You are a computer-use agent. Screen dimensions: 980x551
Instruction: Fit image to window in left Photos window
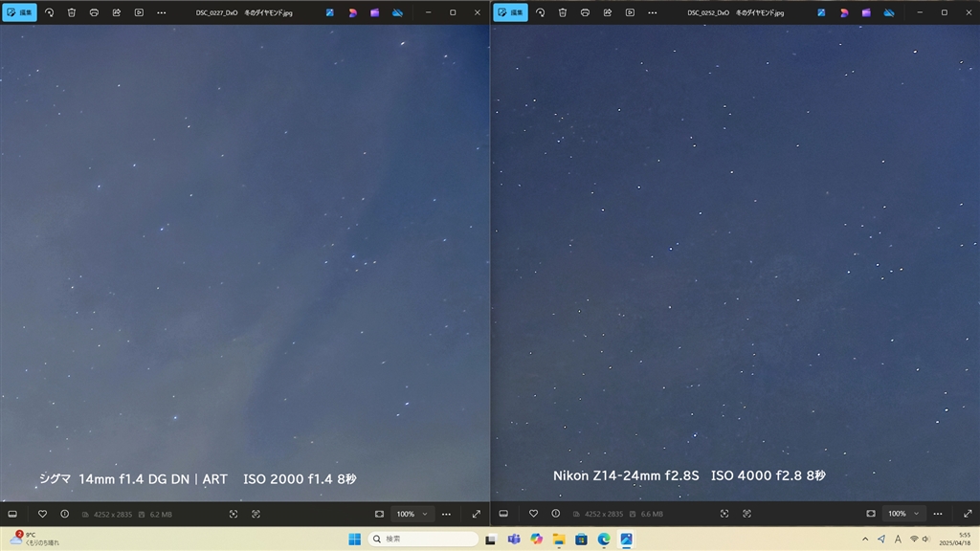[x=379, y=514]
